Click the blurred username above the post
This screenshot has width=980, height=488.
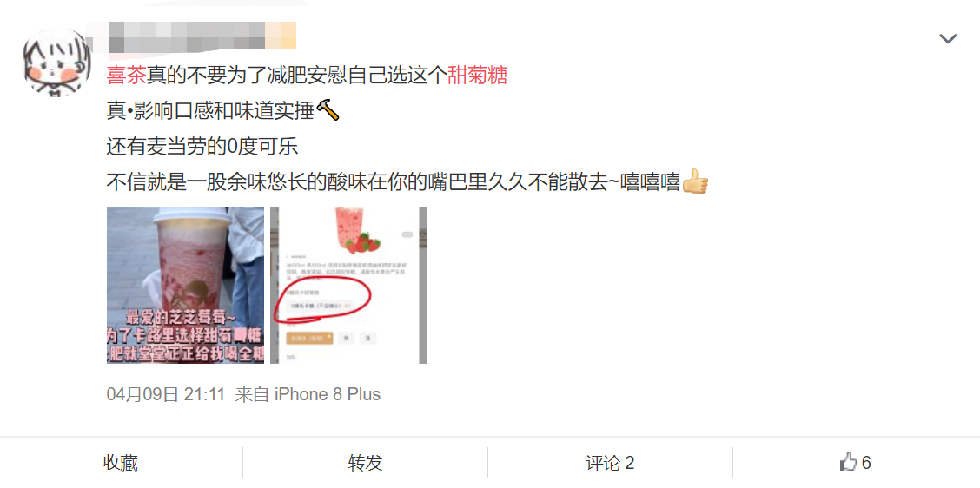(202, 36)
